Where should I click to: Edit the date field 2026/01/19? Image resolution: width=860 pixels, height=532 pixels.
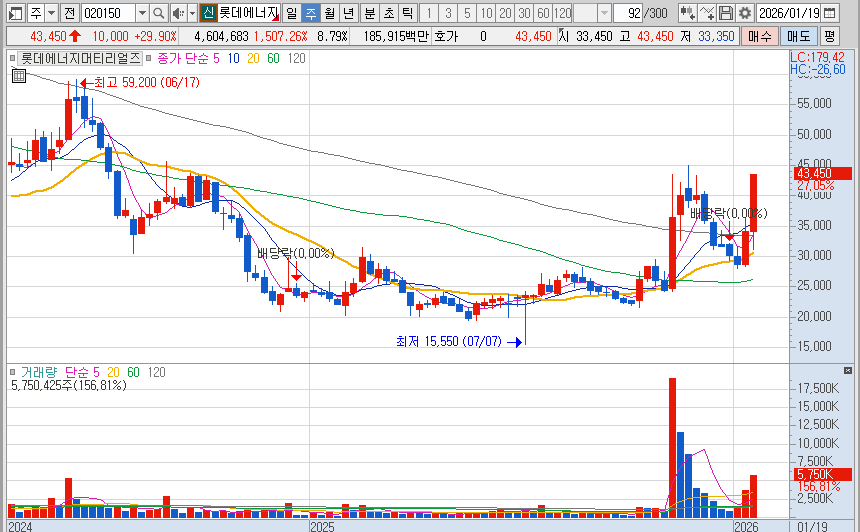click(x=789, y=13)
